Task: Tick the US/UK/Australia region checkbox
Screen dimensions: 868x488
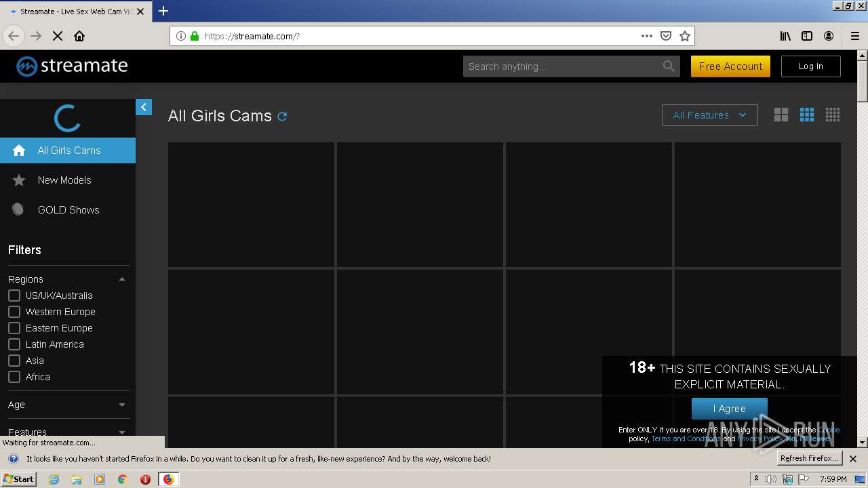Action: (14, 296)
